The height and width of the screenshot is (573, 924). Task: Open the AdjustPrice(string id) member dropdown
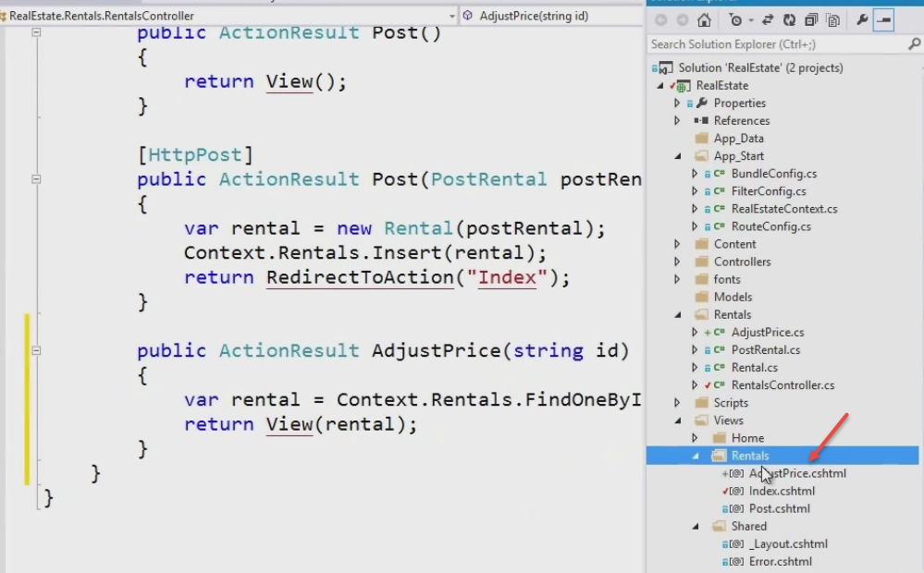pyautogui.click(x=551, y=16)
